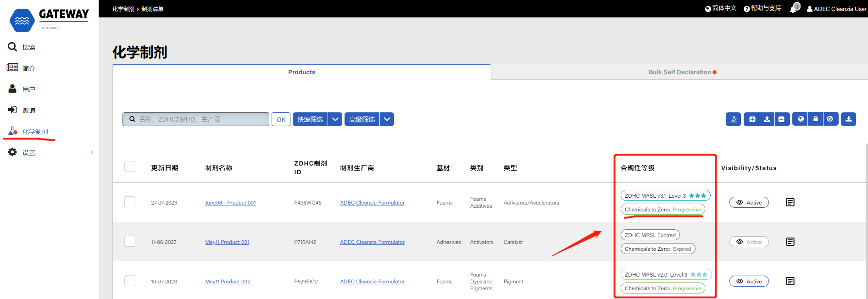Open the 用户 users section
Image resolution: width=868 pixels, height=299 pixels.
22,89
